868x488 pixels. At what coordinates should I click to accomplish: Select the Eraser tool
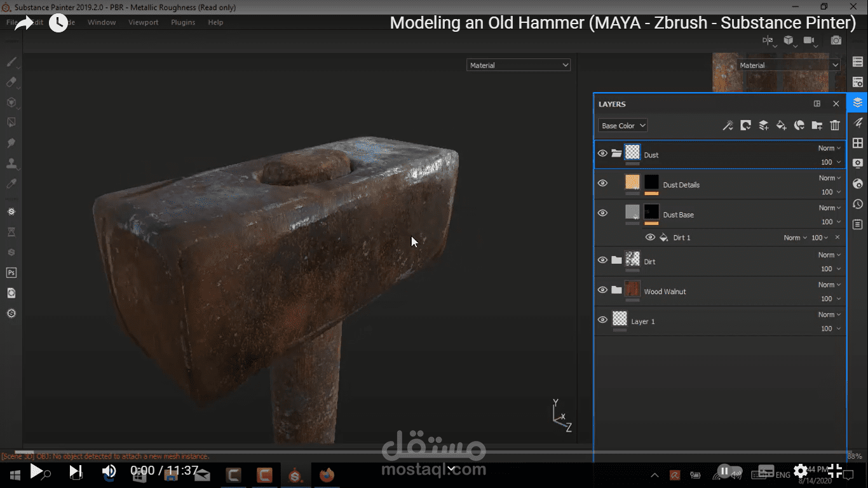(x=11, y=82)
